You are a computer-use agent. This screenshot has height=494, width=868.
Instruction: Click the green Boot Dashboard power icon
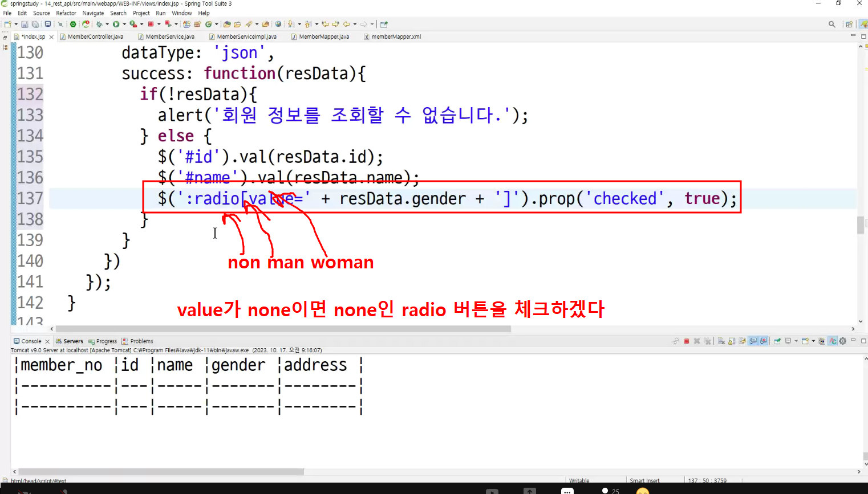(x=73, y=24)
